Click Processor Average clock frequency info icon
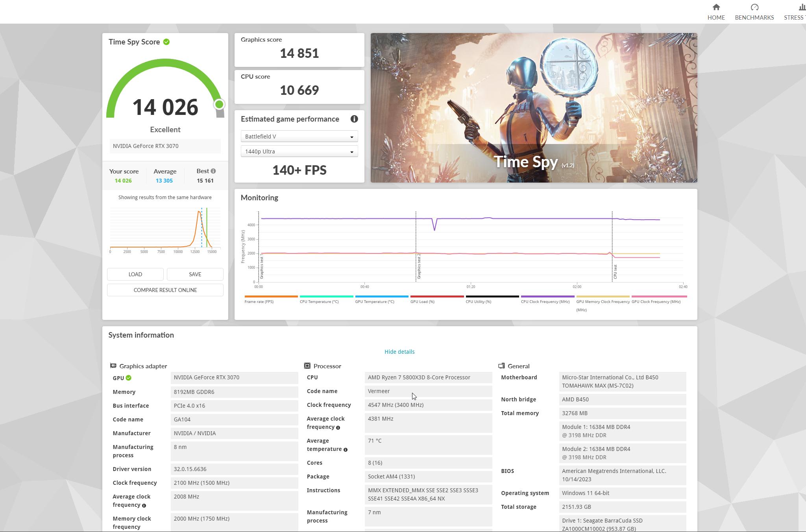The width and height of the screenshot is (806, 532). [338, 428]
